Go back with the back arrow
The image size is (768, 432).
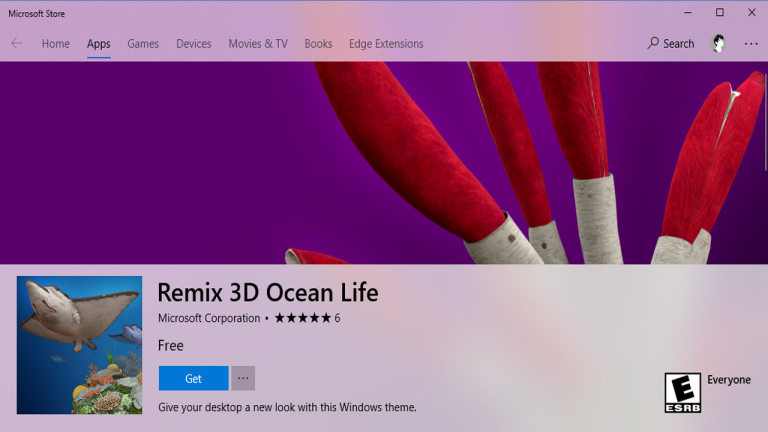pos(17,44)
